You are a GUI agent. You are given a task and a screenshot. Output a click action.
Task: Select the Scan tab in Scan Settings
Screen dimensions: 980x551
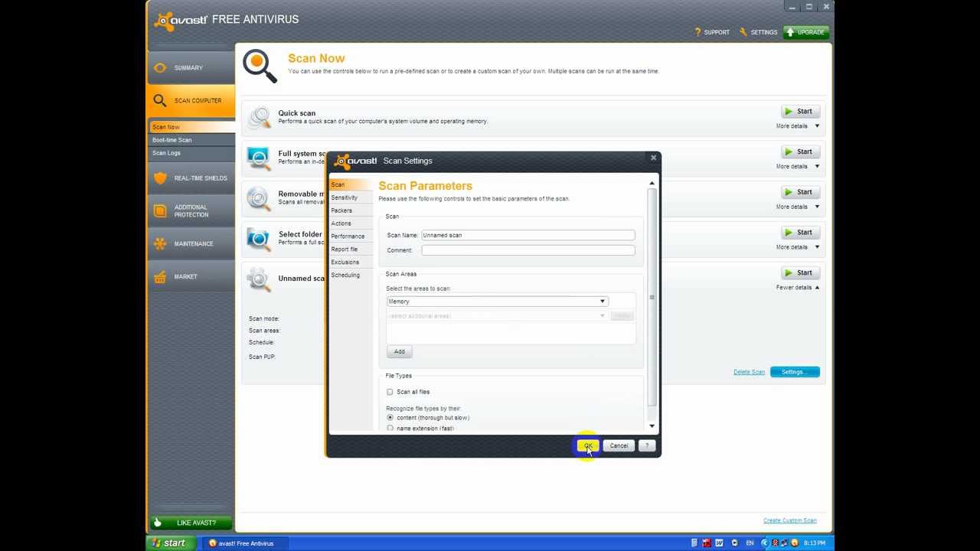click(351, 184)
